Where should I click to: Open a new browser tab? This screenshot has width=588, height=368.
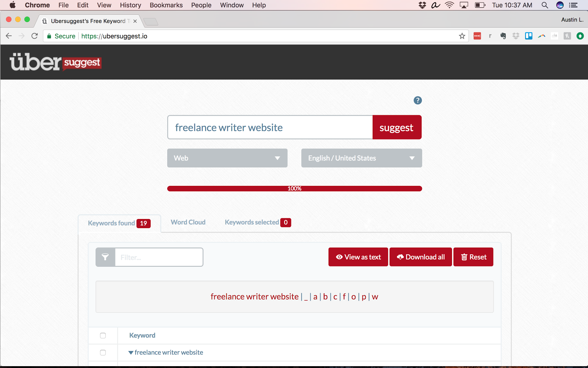[151, 21]
